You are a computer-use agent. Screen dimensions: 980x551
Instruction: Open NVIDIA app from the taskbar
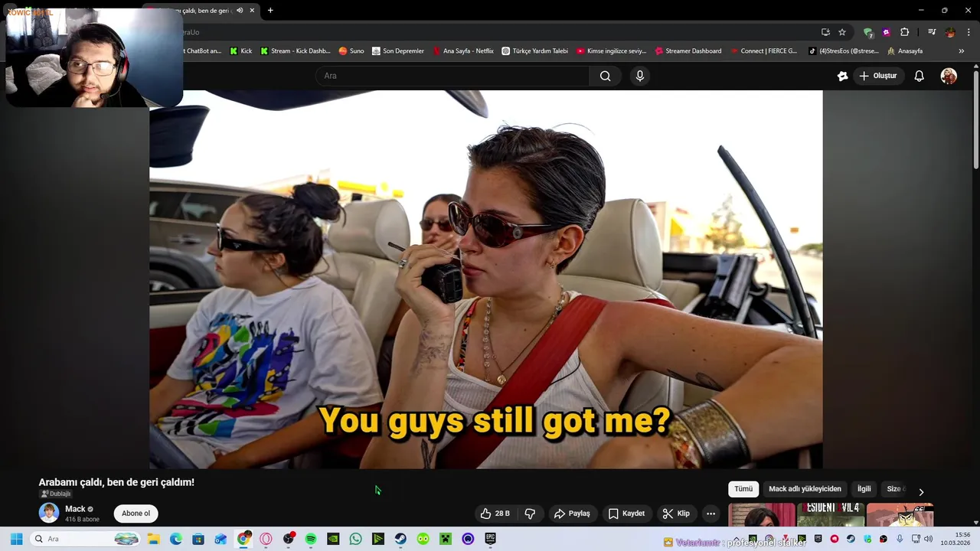tap(333, 539)
